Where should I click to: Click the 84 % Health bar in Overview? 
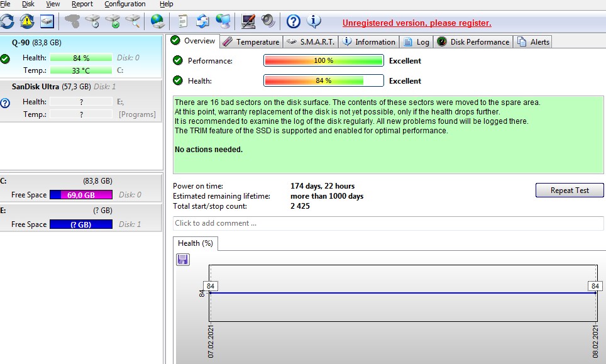pyautogui.click(x=324, y=80)
